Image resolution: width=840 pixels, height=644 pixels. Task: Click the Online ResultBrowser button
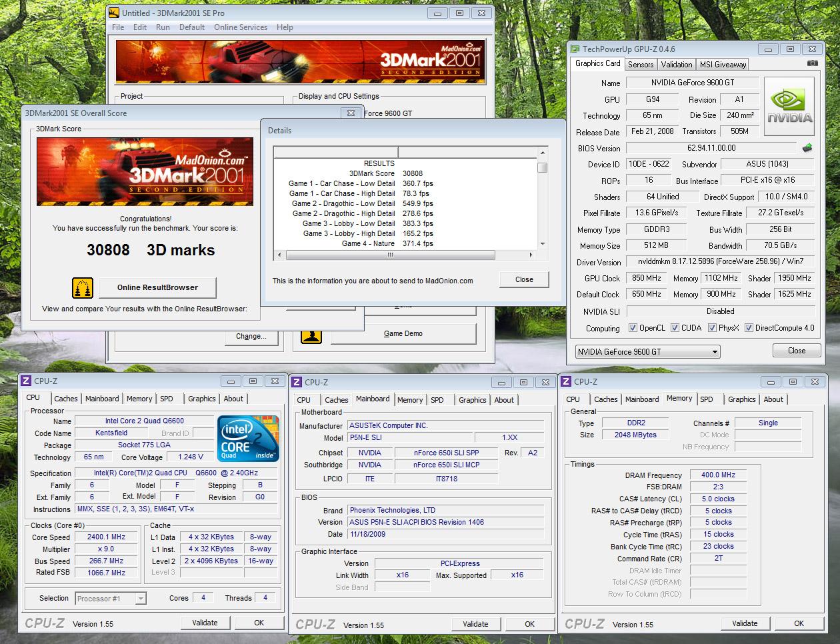point(158,287)
